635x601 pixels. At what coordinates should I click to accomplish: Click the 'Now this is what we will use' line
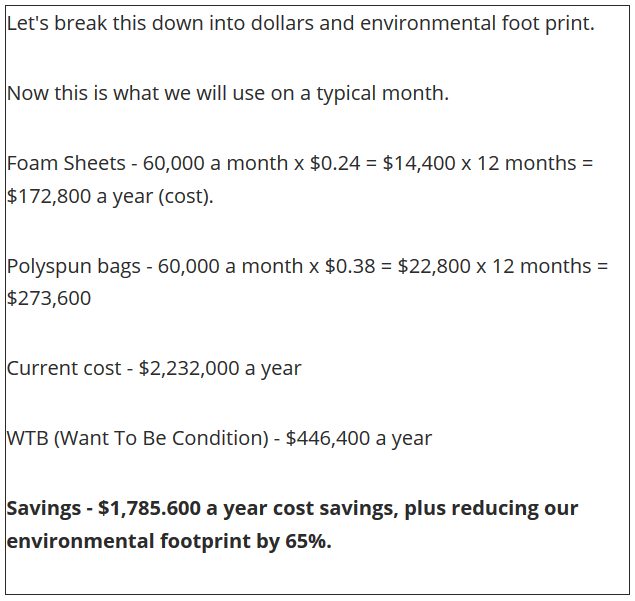pos(228,93)
